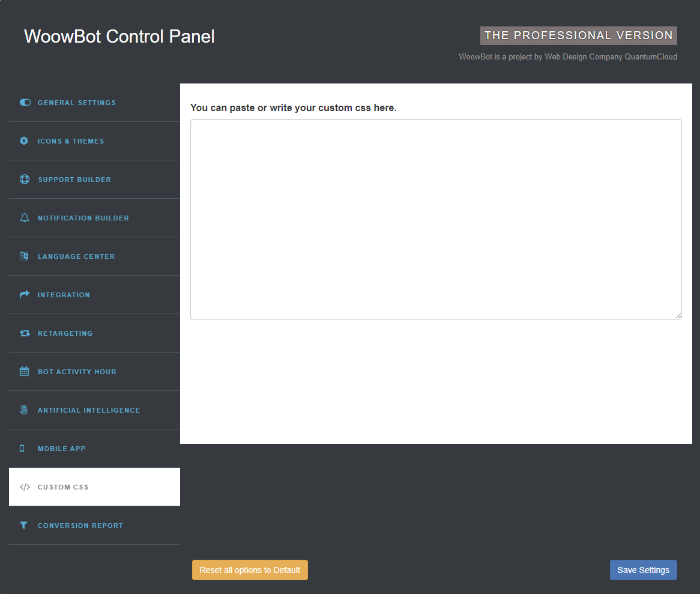Open the General Settings tab
The image size is (700, 594).
[94, 103]
